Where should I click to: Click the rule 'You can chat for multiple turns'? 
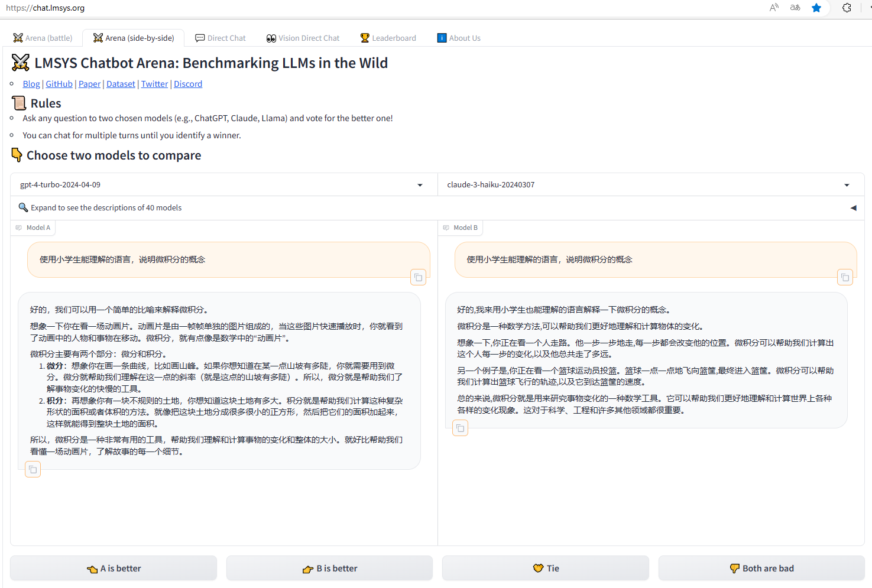tap(132, 135)
